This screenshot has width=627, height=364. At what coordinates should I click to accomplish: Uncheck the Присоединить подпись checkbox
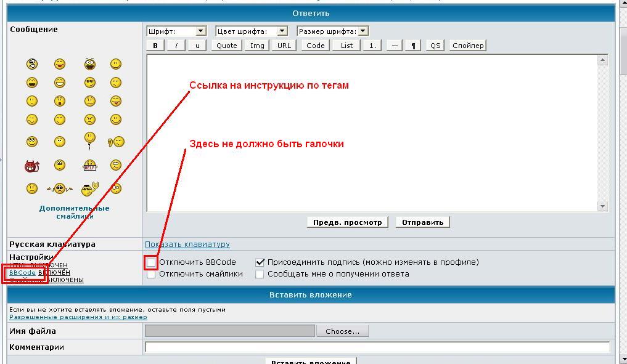[260, 262]
